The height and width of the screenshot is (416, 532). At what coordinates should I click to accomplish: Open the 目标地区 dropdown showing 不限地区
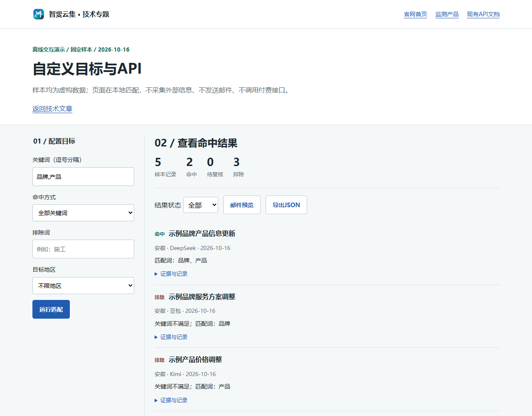coord(83,285)
